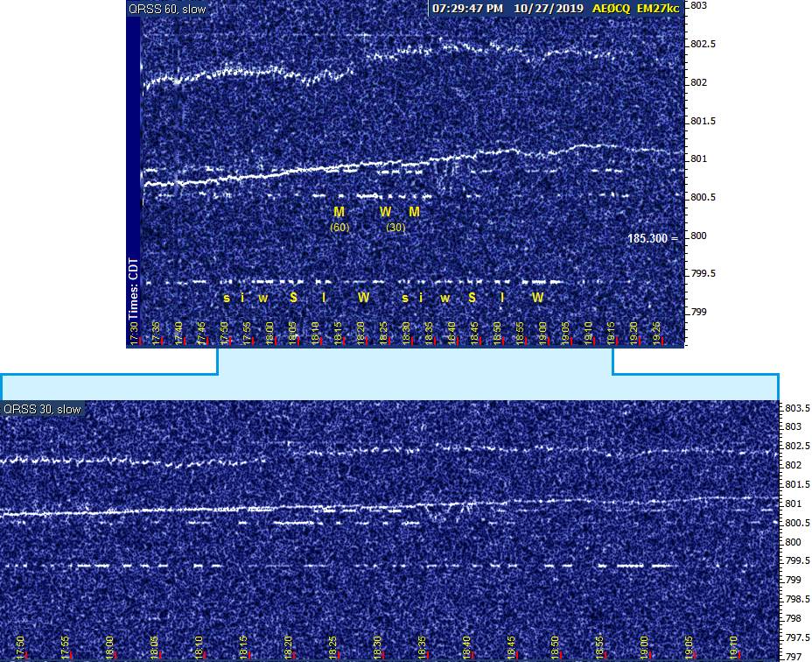
Task: Click the QRSS 30, slow title label
Action: pyautogui.click(x=42, y=409)
